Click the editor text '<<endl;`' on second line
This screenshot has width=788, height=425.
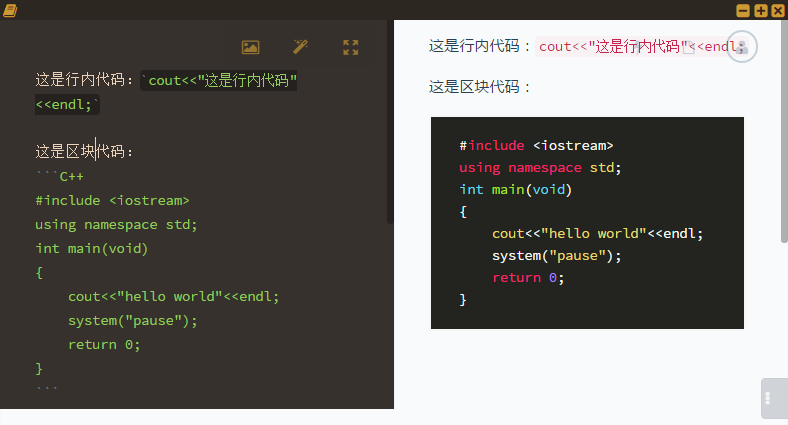click(67, 104)
